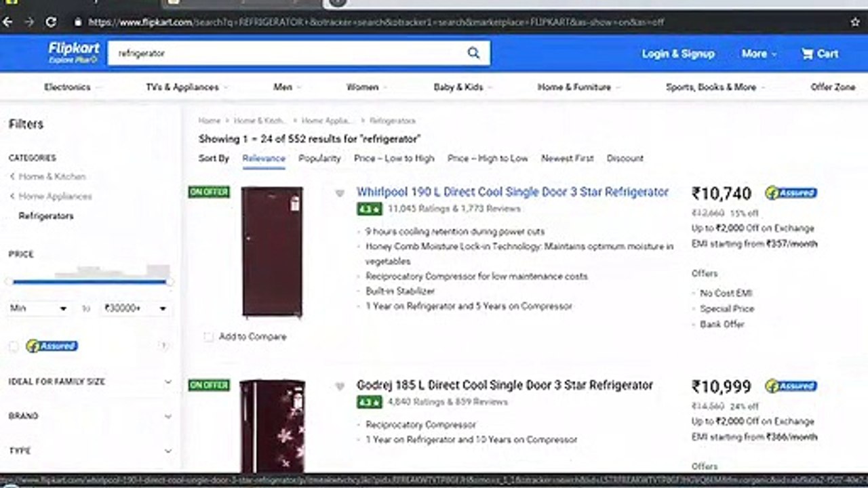Open the Home & Furniture menu
The image size is (868, 488).
coord(578,87)
